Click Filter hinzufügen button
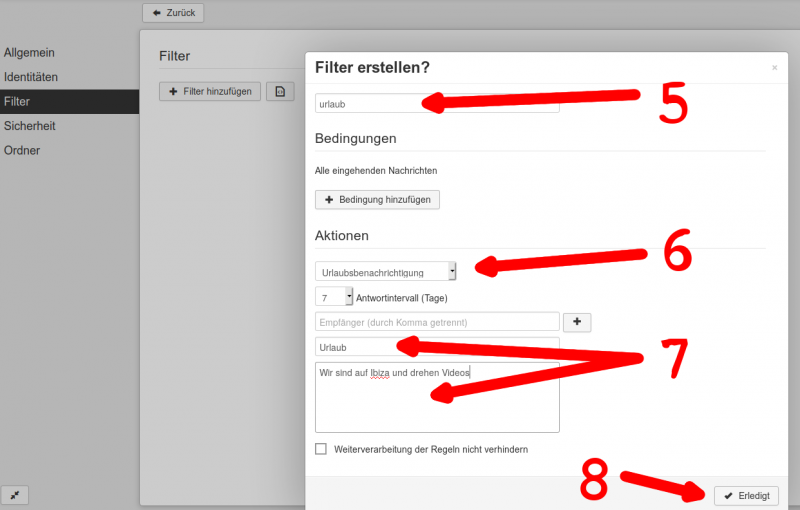800x510 pixels. 210,92
